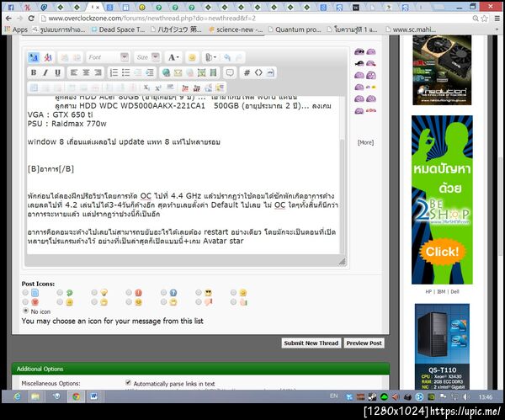The image size is (505, 420).
Task: Open the attachments paperclip dropdown
Action: pyautogui.click(x=210, y=57)
